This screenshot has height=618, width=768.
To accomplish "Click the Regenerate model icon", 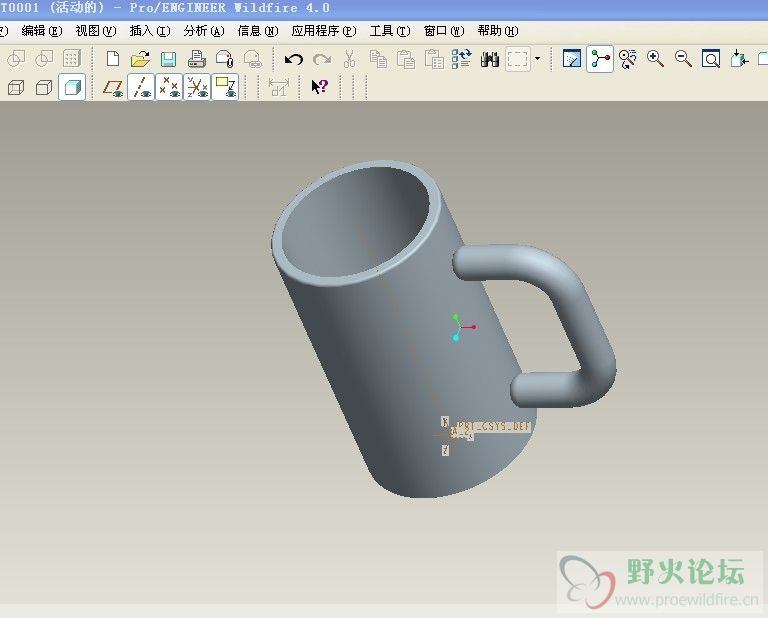I will click(461, 59).
